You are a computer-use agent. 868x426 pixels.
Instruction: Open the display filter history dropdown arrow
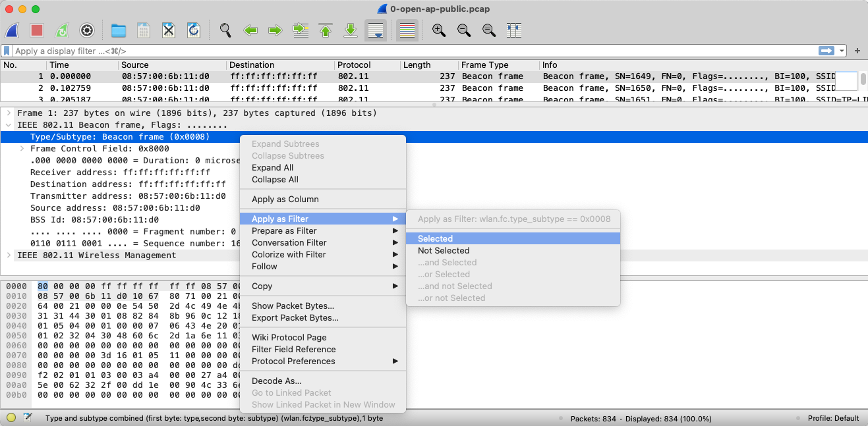(x=842, y=51)
